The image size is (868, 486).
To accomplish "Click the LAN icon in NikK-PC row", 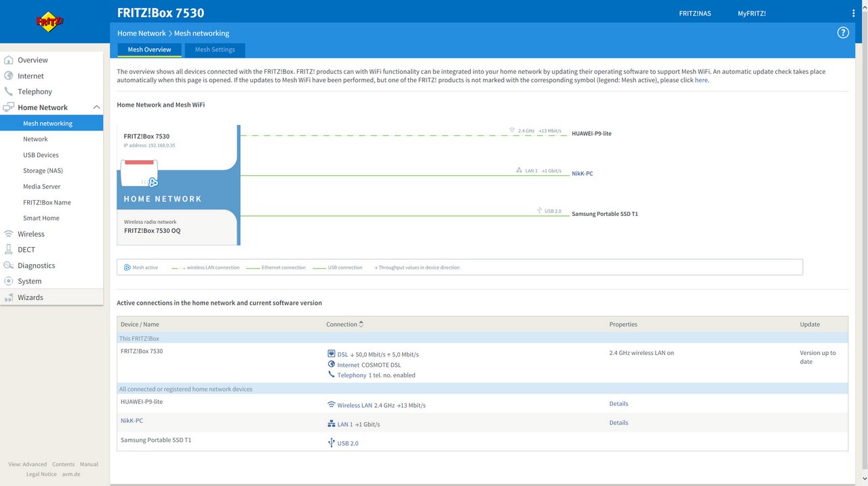I will [x=332, y=424].
